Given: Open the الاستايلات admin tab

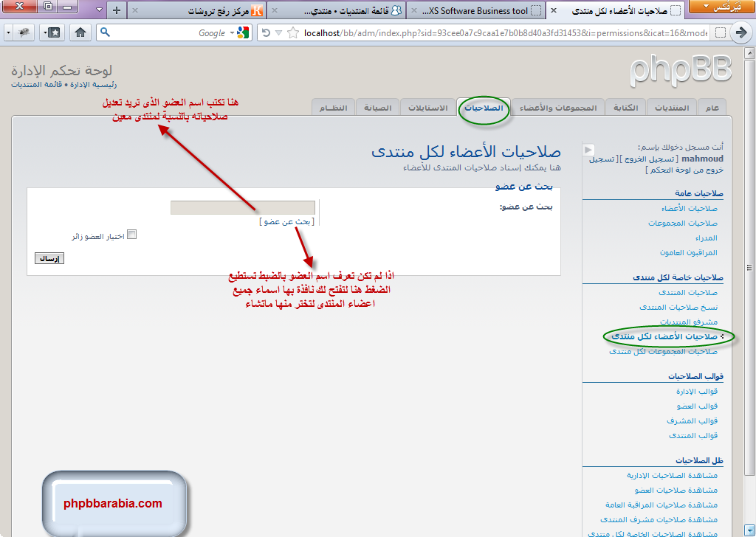Looking at the screenshot, I should [428, 108].
